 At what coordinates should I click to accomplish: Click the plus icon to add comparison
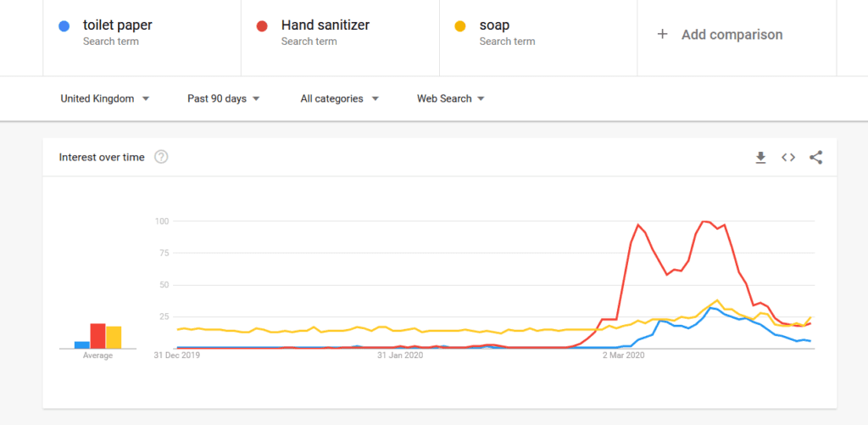[663, 35]
